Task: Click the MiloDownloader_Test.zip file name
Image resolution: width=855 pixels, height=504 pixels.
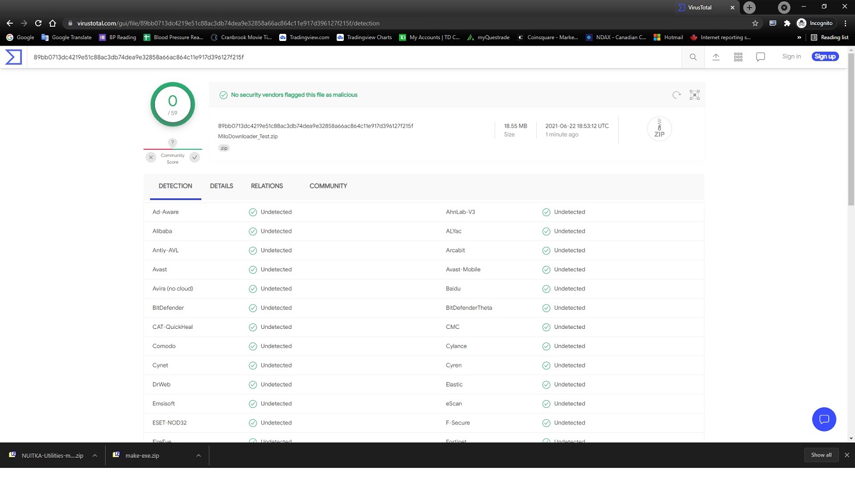Action: coord(248,137)
